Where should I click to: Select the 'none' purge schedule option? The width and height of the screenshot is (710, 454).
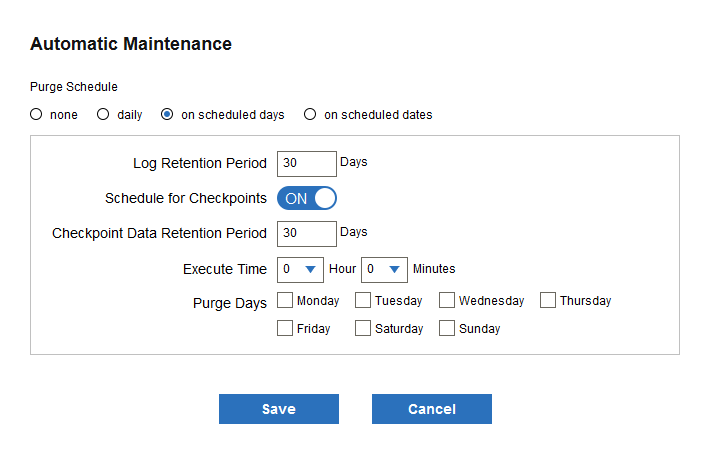pos(36,115)
